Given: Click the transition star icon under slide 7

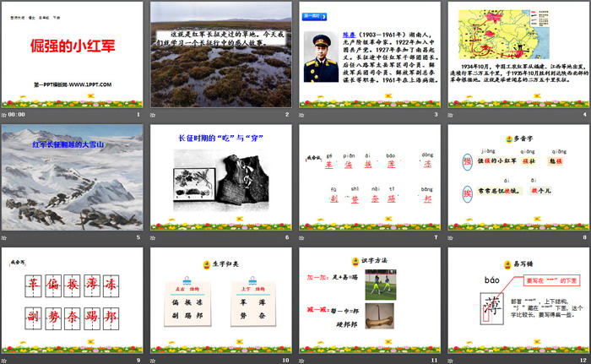Looking at the screenshot, I should pyautogui.click(x=301, y=237).
